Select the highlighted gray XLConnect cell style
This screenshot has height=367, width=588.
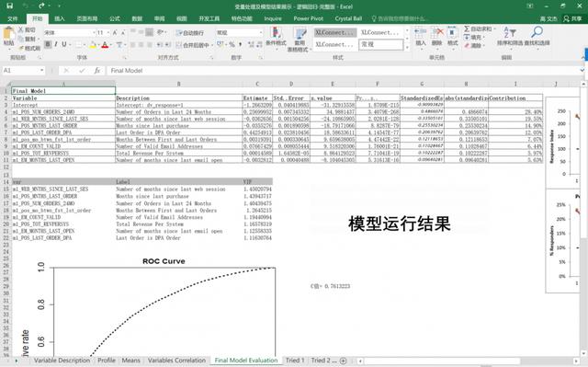point(334,32)
